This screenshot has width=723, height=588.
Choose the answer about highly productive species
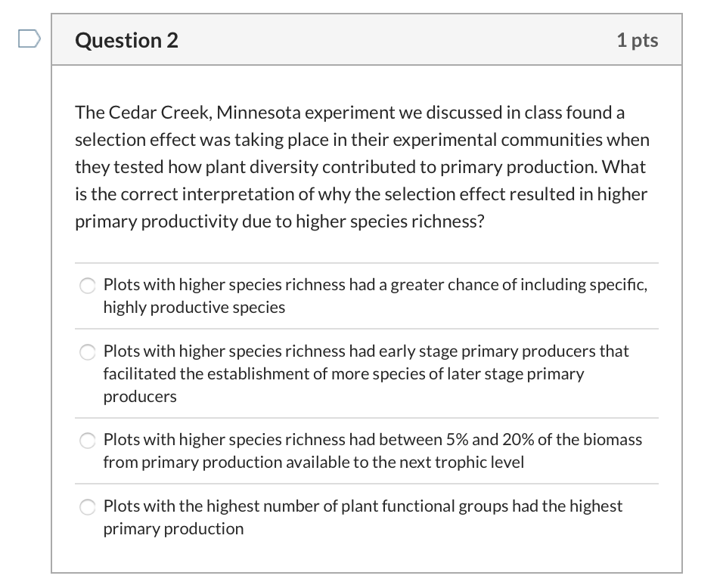point(87,286)
